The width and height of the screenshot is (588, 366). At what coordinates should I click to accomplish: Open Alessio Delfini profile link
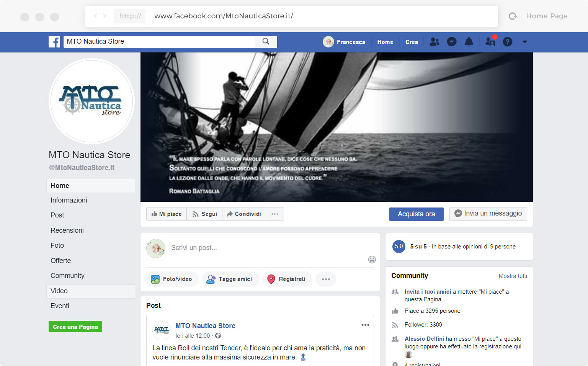(424, 339)
